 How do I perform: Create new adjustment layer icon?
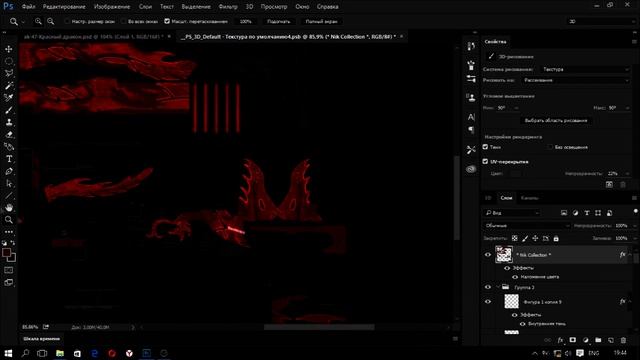[x=585, y=340]
